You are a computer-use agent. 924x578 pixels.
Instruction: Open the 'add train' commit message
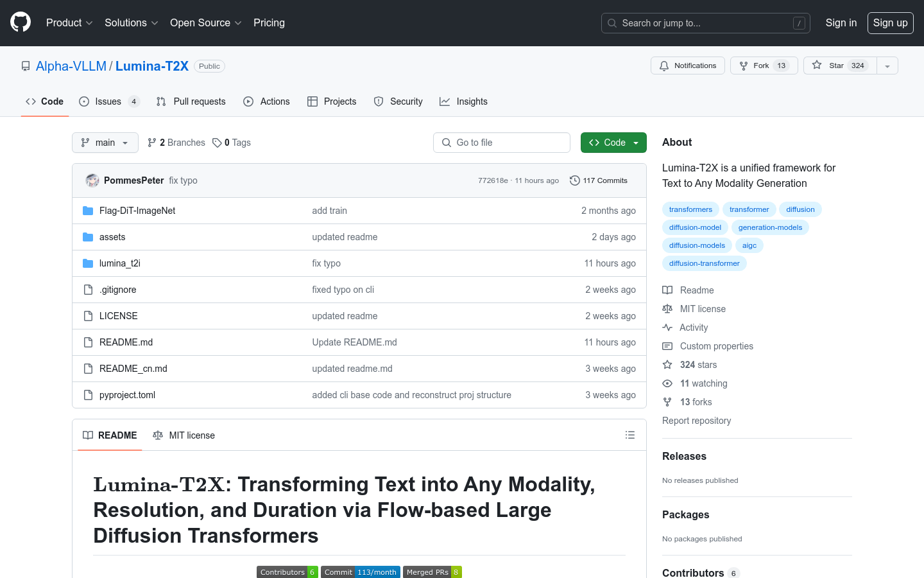coord(330,211)
